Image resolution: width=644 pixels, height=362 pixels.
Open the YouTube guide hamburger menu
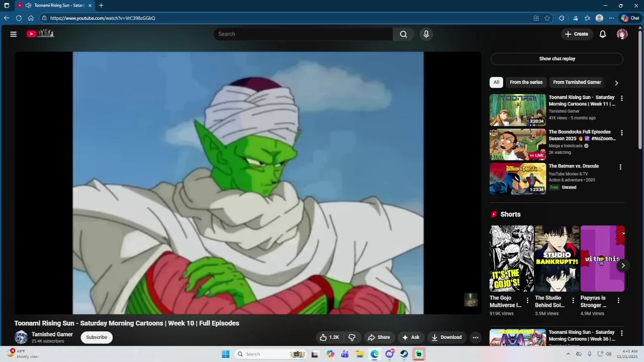coord(14,34)
